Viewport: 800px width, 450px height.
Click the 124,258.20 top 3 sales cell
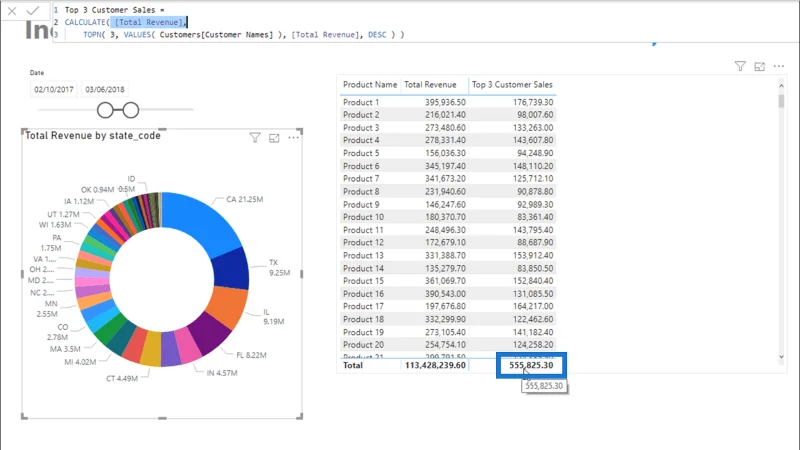point(533,344)
